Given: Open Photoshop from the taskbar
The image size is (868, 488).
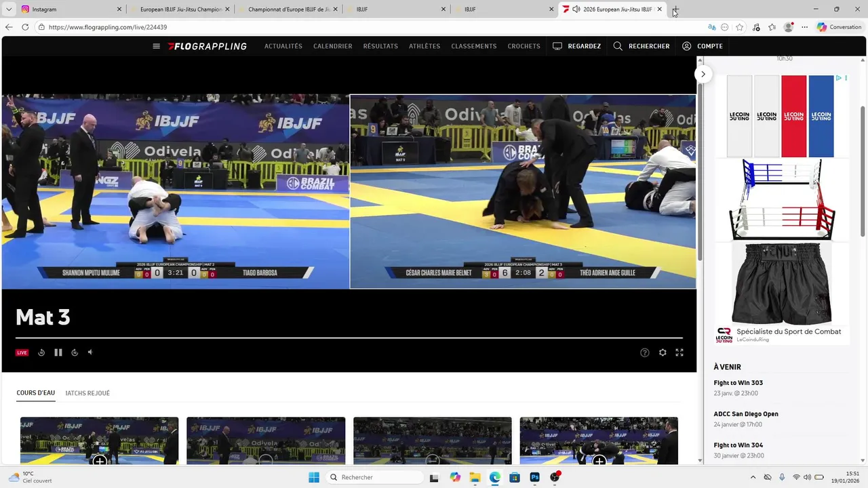Looking at the screenshot, I should 534,477.
